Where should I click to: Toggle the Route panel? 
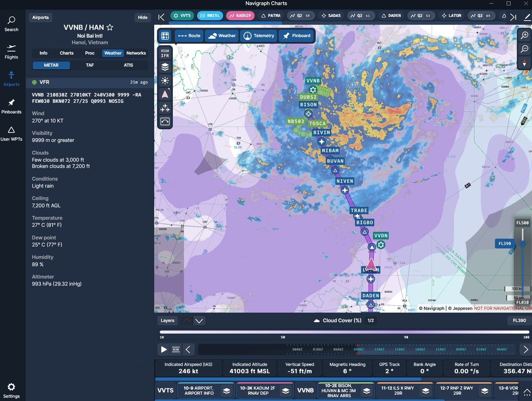click(x=189, y=36)
